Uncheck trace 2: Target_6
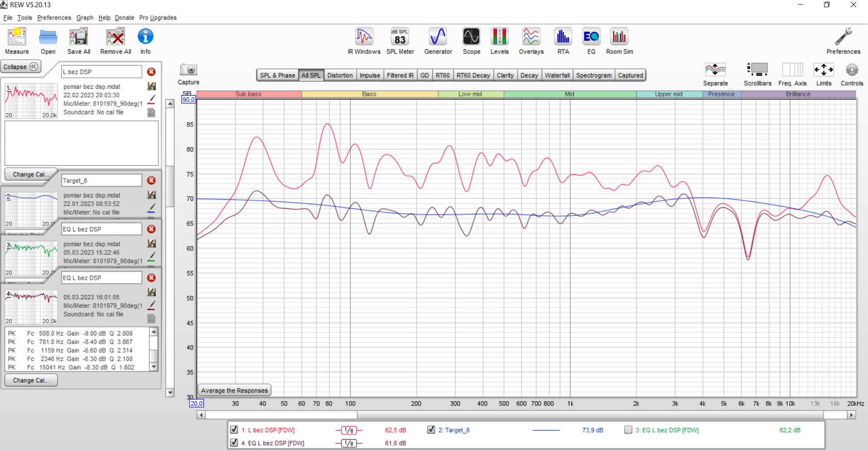 [431, 429]
